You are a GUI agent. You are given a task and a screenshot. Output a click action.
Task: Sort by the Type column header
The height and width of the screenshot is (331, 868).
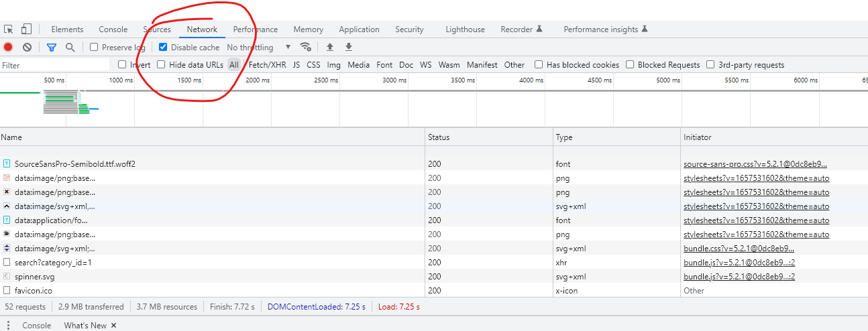617,137
